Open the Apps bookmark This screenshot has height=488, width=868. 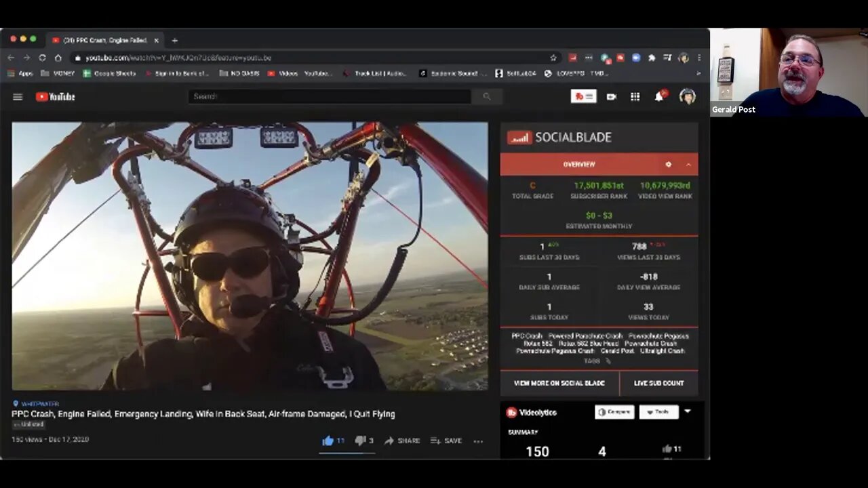click(x=20, y=73)
